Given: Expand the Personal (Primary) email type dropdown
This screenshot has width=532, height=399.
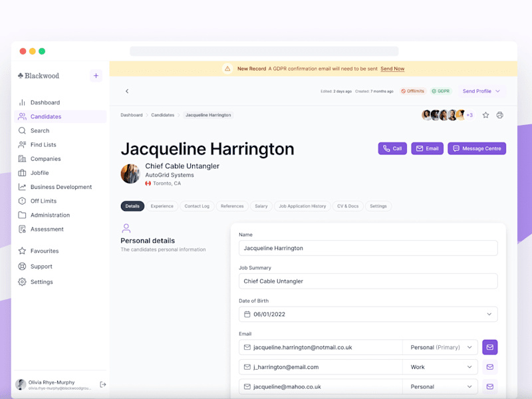Looking at the screenshot, I should (440, 347).
